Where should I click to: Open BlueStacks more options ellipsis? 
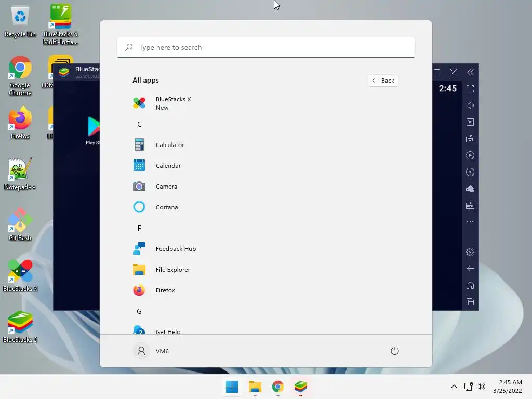coord(470,222)
